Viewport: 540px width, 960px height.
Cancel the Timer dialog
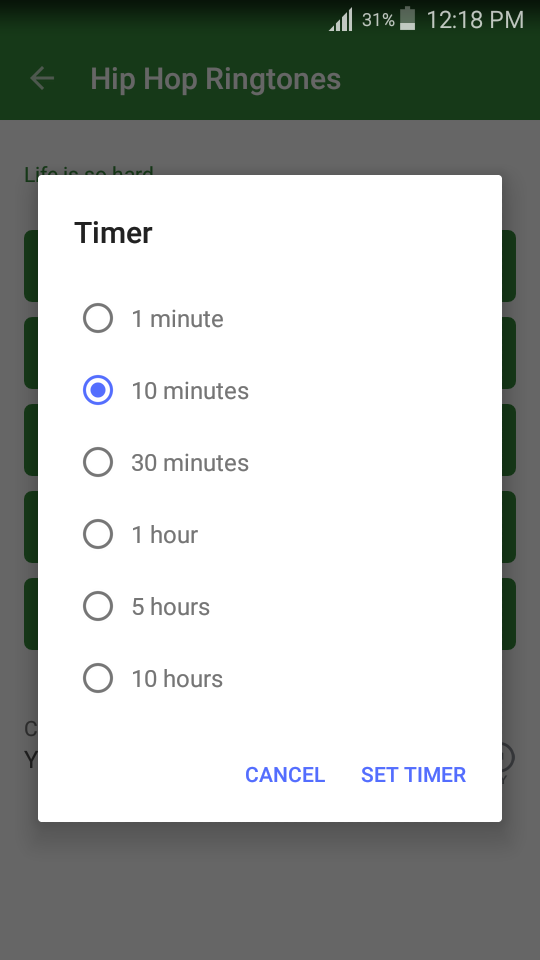point(285,774)
